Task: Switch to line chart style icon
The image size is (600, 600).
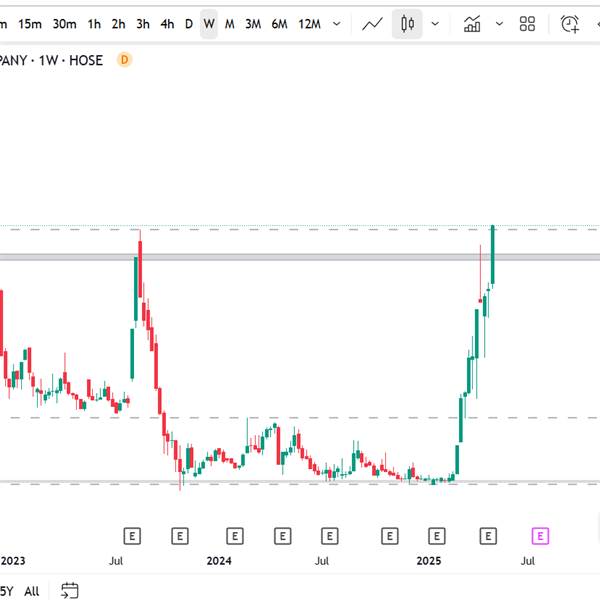Action: (x=372, y=24)
